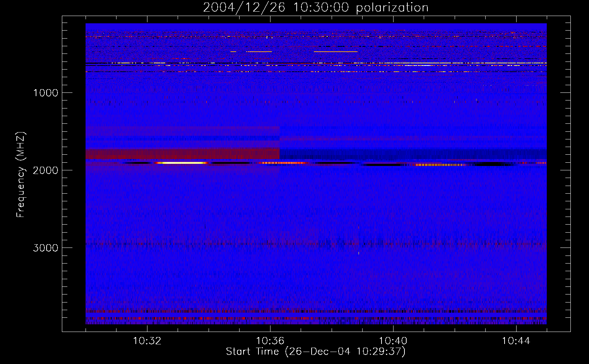Click the 10:32 time axis label
589x364 pixels.
pos(147,341)
